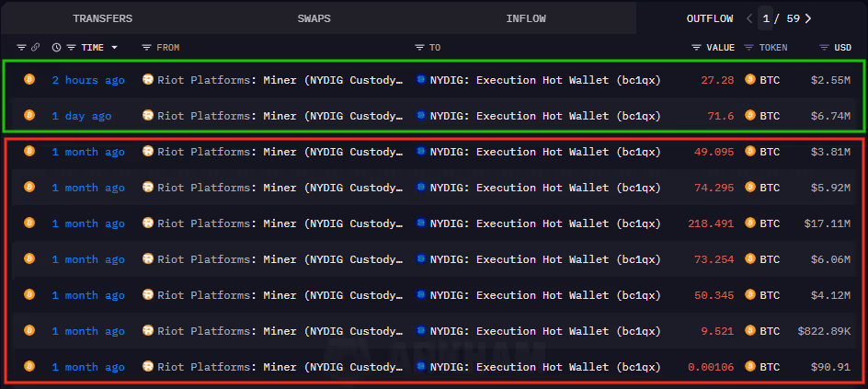Click the value 74.295
This screenshot has height=389, width=868.
click(714, 188)
